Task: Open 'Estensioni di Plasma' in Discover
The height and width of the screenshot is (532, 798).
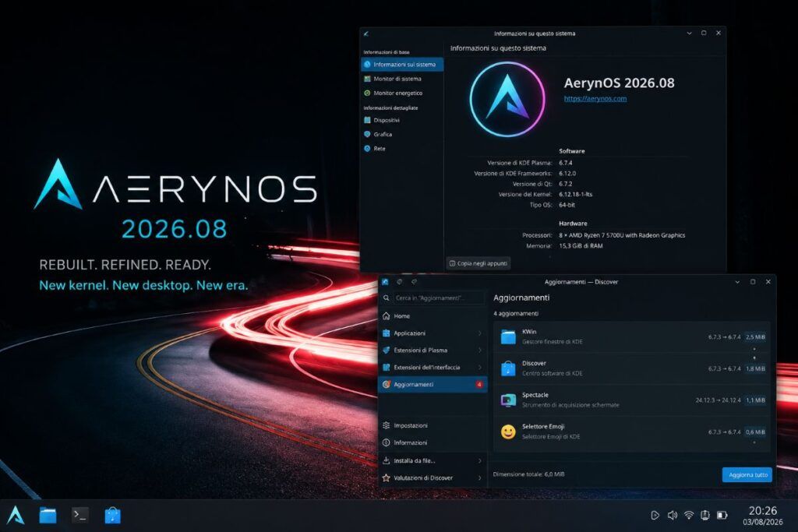Action: click(433, 350)
